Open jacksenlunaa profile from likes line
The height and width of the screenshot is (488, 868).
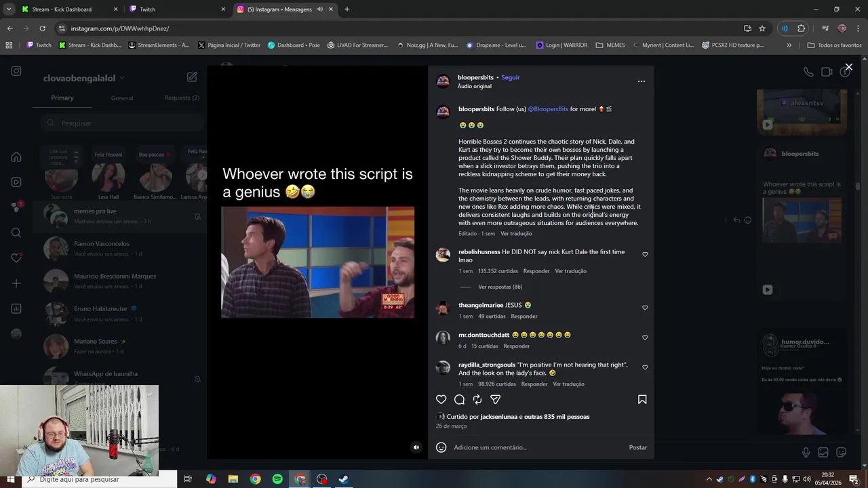498,417
